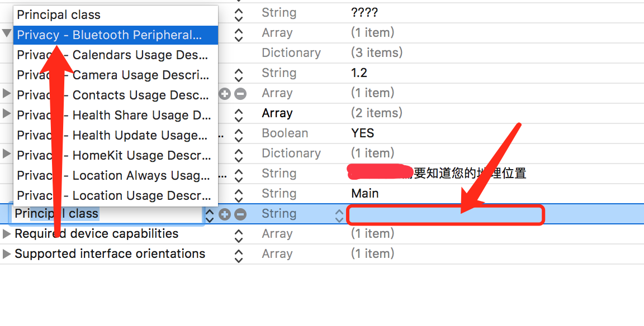Select Privacy - Location Usage Description key
644x326 pixels.
click(x=116, y=195)
